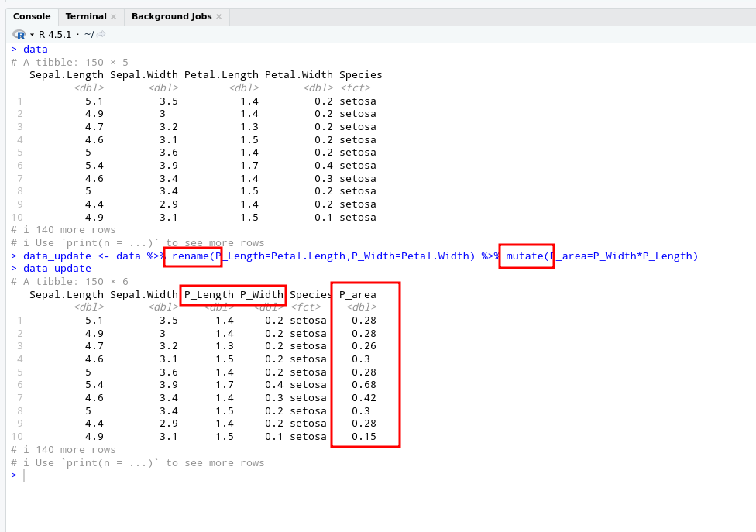Select the Console tab

[x=32, y=16]
